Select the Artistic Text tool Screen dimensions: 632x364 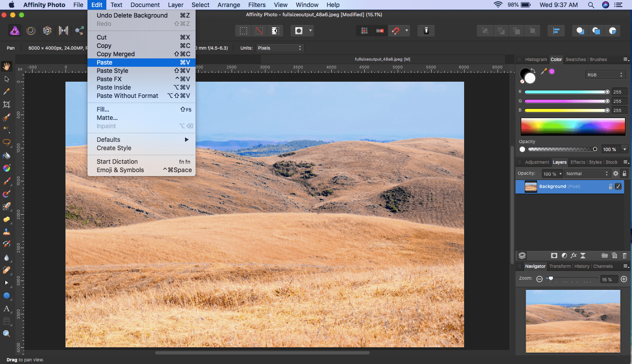click(7, 309)
